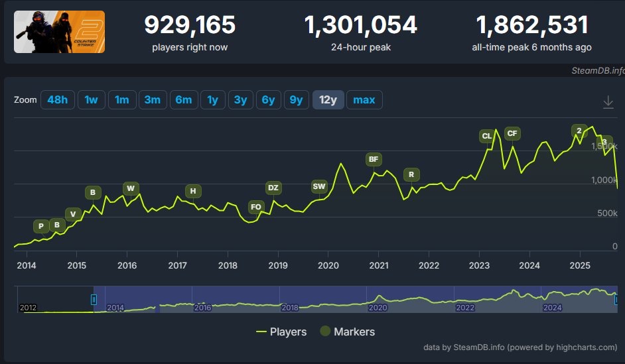Open the H marker in 2017
Image resolution: width=625 pixels, height=364 pixels.
pos(193,191)
